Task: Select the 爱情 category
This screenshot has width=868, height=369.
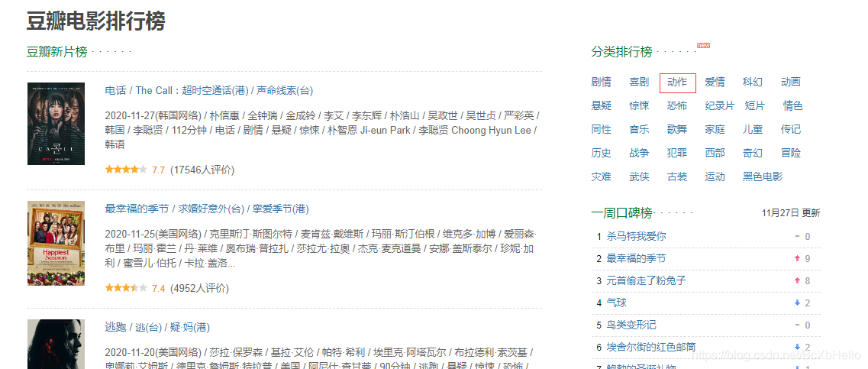Action: (x=715, y=82)
